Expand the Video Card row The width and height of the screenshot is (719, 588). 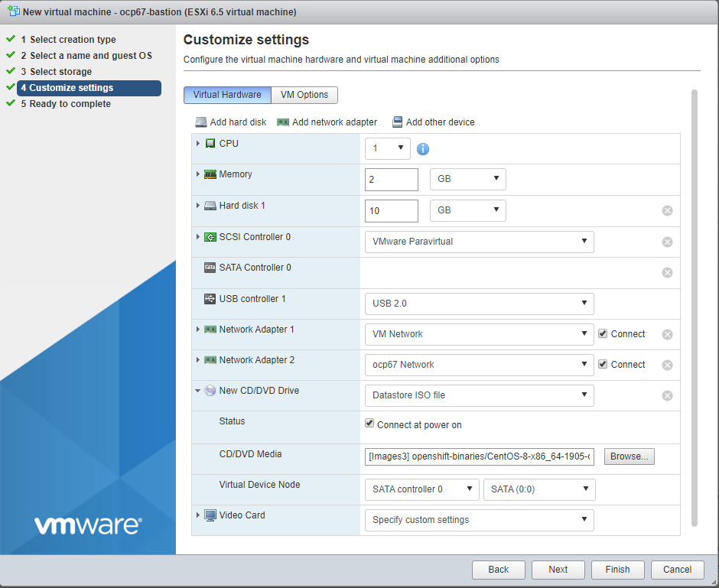click(x=197, y=515)
